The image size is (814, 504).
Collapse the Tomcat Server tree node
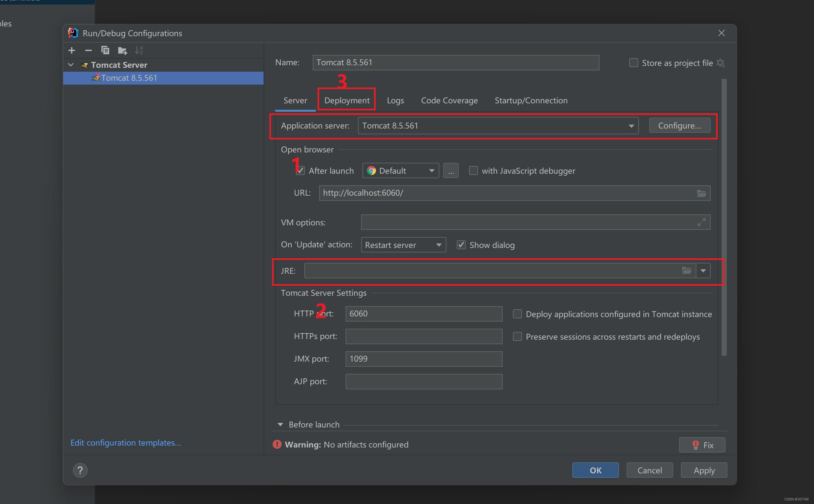(x=71, y=65)
